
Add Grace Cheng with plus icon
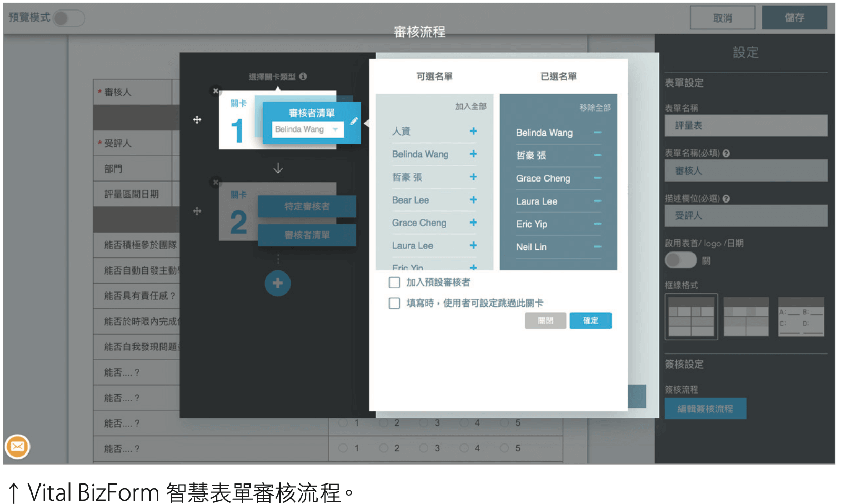[473, 223]
